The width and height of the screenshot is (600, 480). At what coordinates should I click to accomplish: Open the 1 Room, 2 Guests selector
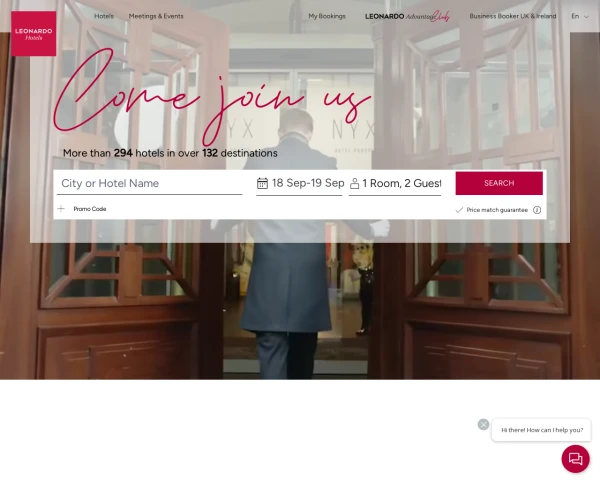pyautogui.click(x=395, y=183)
